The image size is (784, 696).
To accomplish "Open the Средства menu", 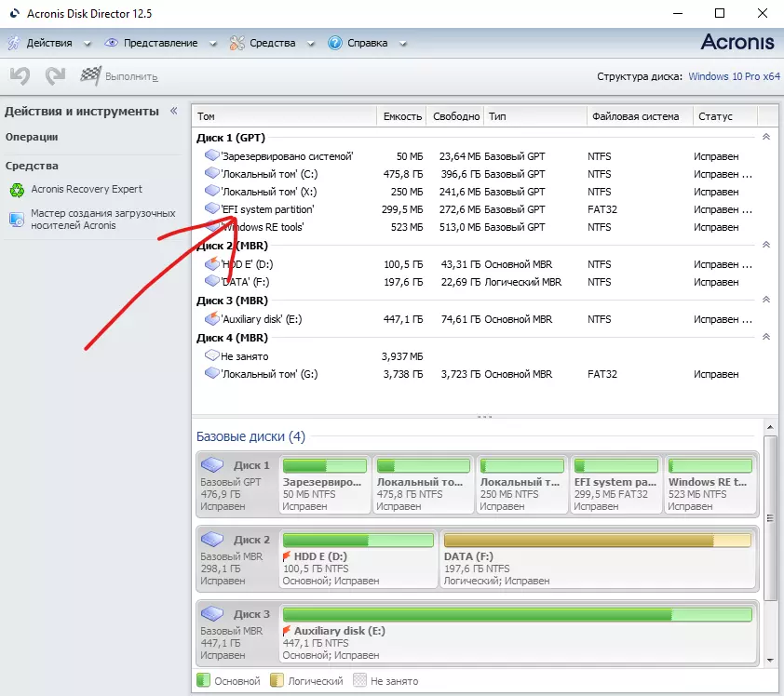I will pos(273,43).
